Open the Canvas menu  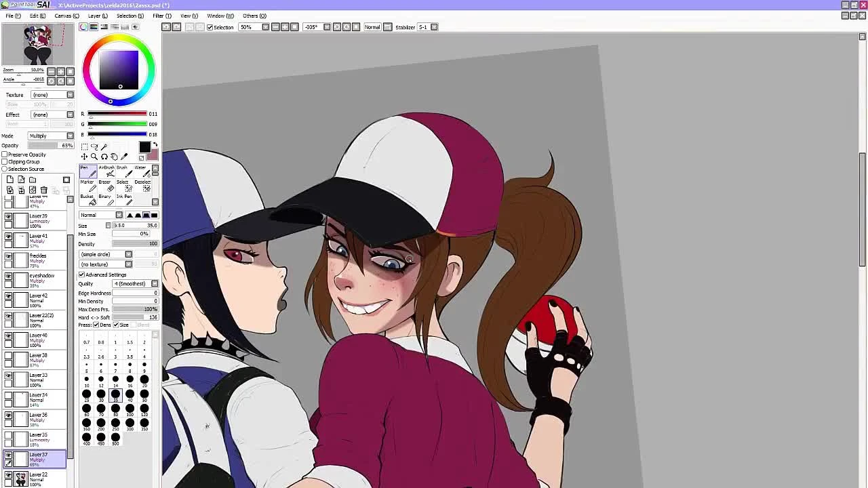pos(66,16)
